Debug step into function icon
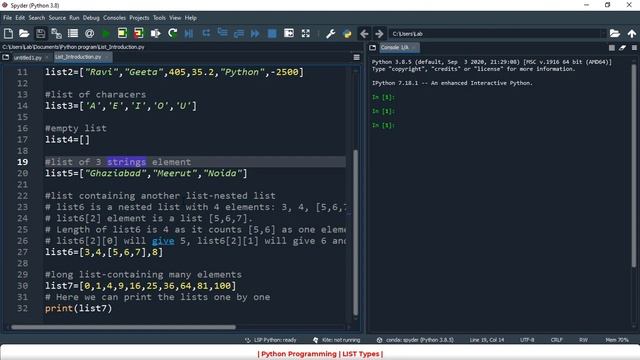The width and height of the screenshot is (640, 360). pos(222,33)
